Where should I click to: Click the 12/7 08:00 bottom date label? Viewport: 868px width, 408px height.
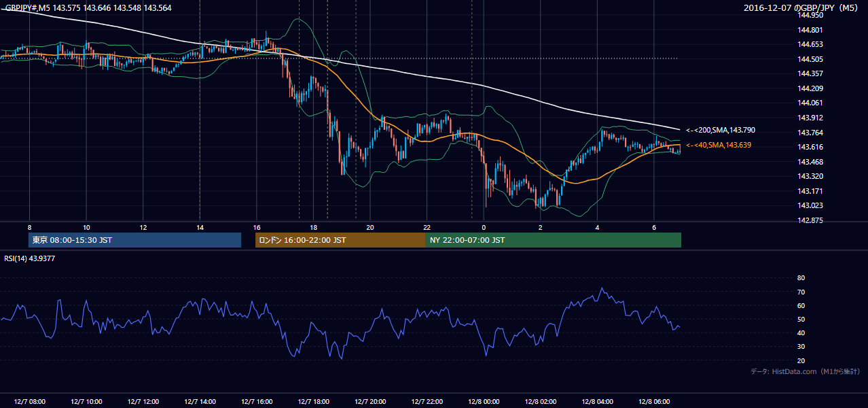click(x=29, y=402)
